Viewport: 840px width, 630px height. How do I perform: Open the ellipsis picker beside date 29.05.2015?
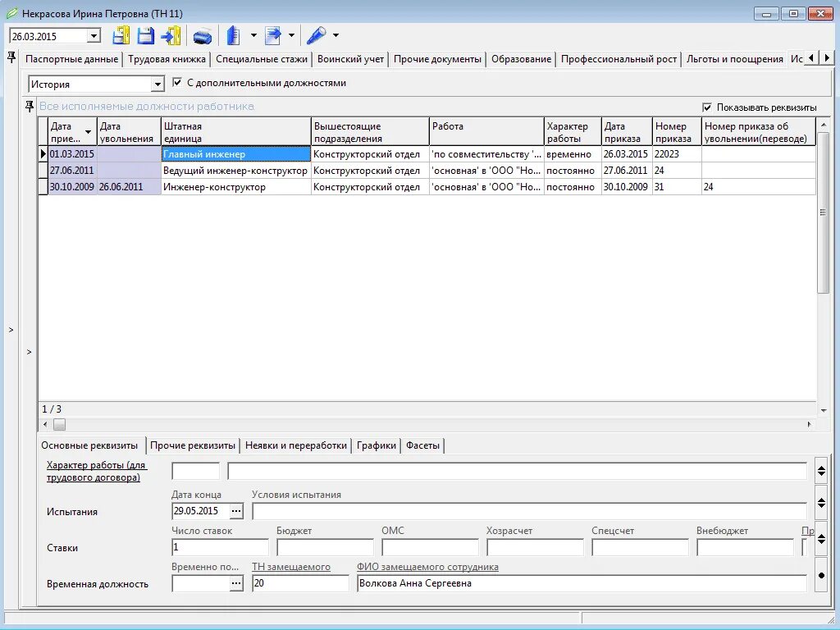coord(236,511)
